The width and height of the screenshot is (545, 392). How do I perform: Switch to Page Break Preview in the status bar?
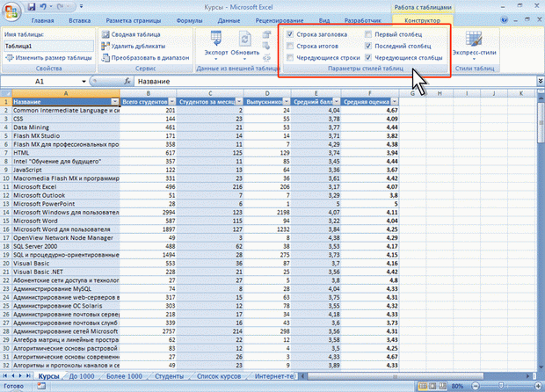click(442, 386)
